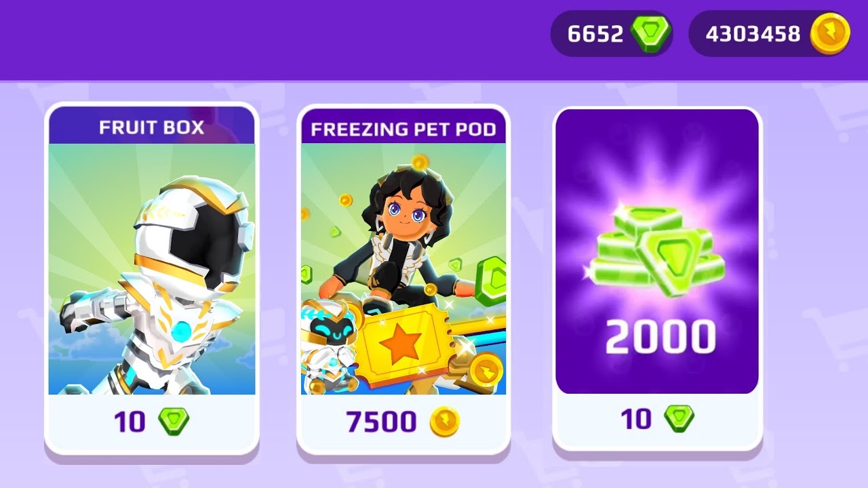Image resolution: width=868 pixels, height=488 pixels.
Task: Open the 6652 gems balance counter
Action: click(x=612, y=33)
